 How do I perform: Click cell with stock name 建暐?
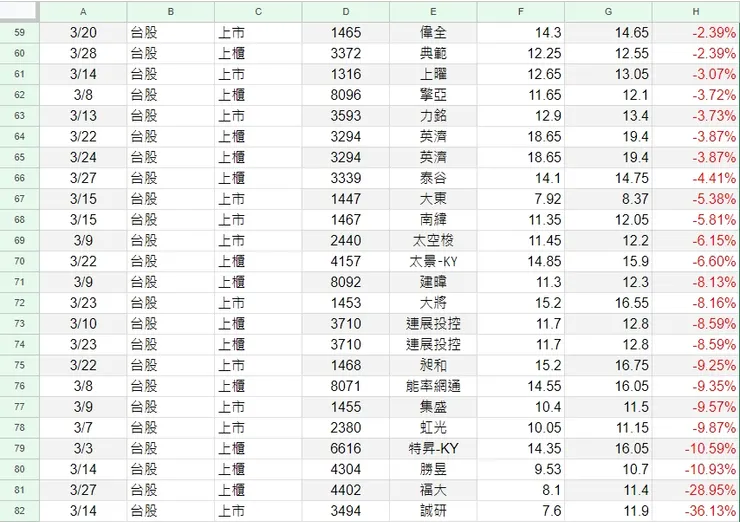[x=433, y=282]
